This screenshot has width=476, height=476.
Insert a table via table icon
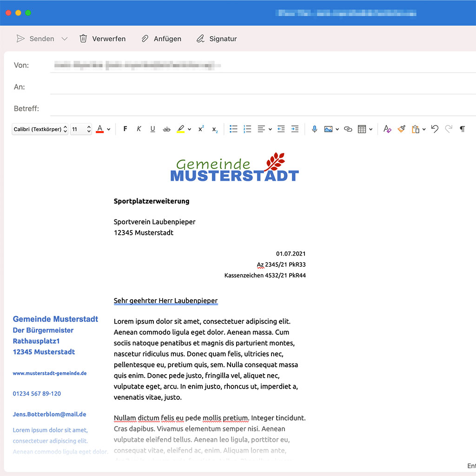[362, 129]
